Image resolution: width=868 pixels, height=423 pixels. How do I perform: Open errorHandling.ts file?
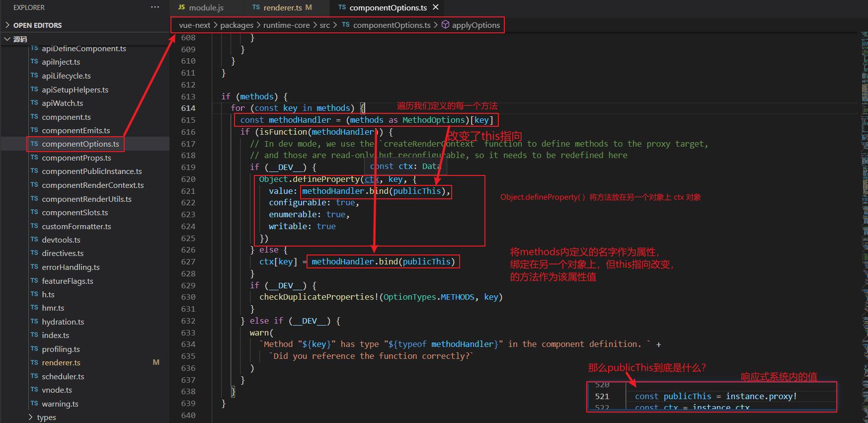tap(71, 267)
